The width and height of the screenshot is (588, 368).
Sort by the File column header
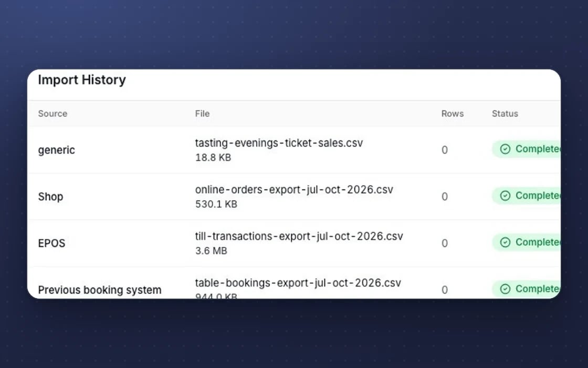[x=202, y=114]
